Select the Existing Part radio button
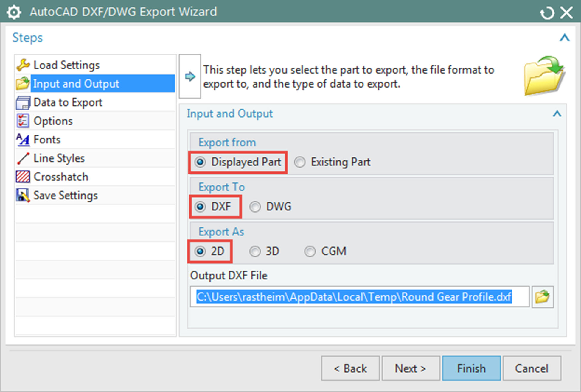This screenshot has height=392, width=581. (x=300, y=162)
